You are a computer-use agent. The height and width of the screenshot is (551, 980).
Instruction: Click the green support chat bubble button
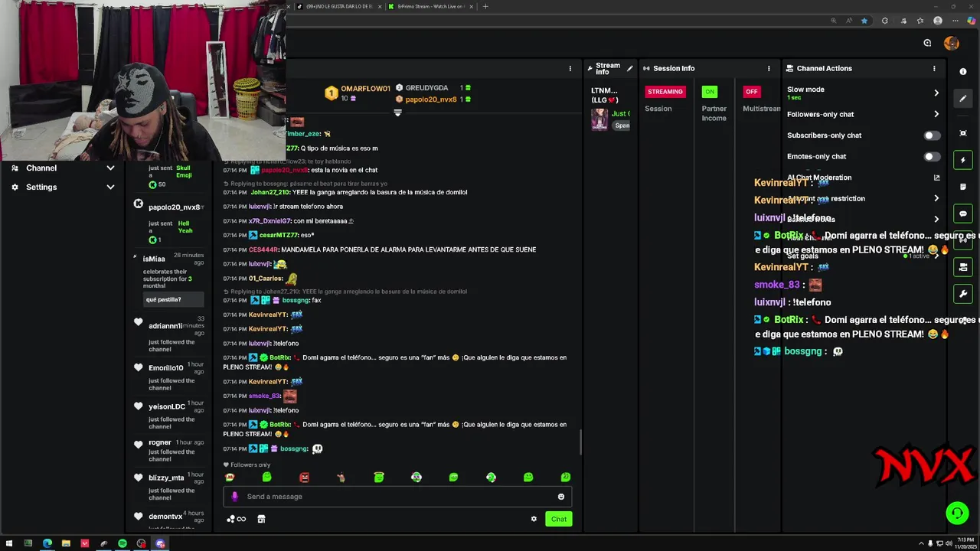coord(957,513)
